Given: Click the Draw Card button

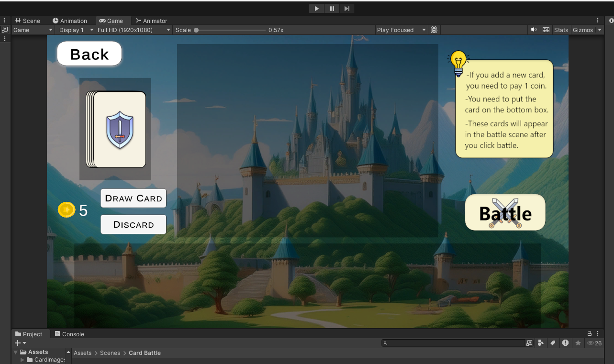Looking at the screenshot, I should (x=134, y=198).
